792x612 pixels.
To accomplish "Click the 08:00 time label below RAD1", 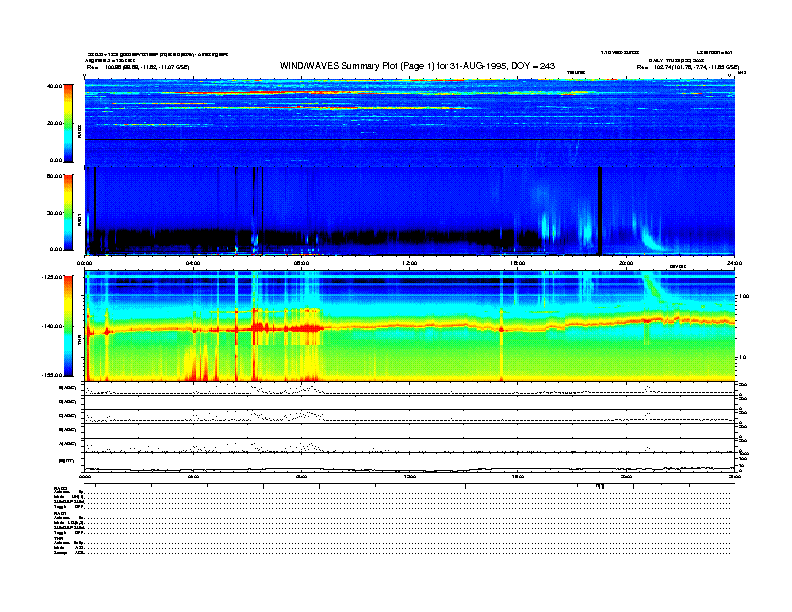I will (301, 263).
